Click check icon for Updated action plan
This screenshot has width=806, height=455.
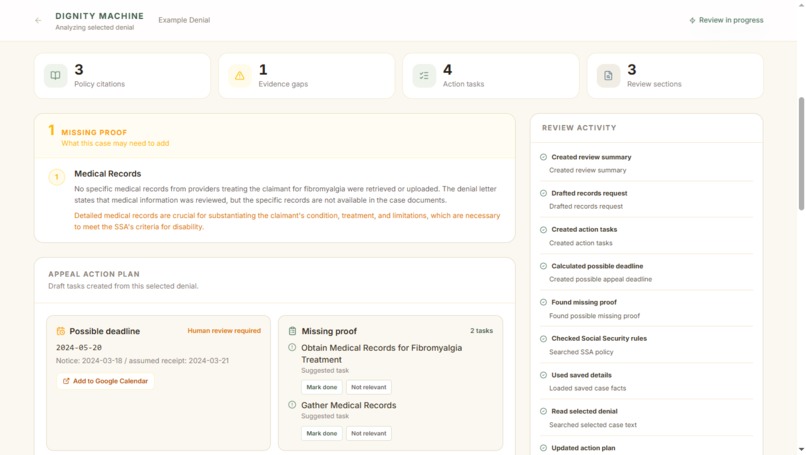pyautogui.click(x=543, y=448)
